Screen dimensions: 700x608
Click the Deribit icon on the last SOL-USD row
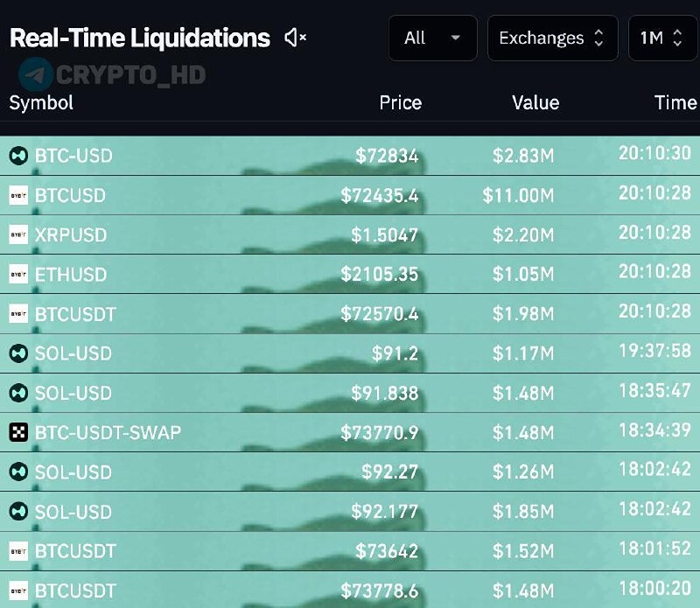tap(17, 512)
